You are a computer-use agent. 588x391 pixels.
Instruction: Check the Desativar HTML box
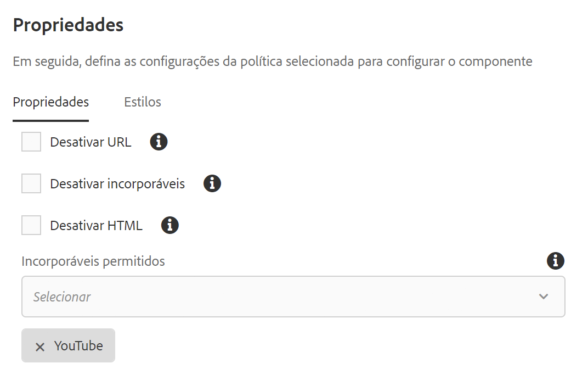pyautogui.click(x=31, y=225)
